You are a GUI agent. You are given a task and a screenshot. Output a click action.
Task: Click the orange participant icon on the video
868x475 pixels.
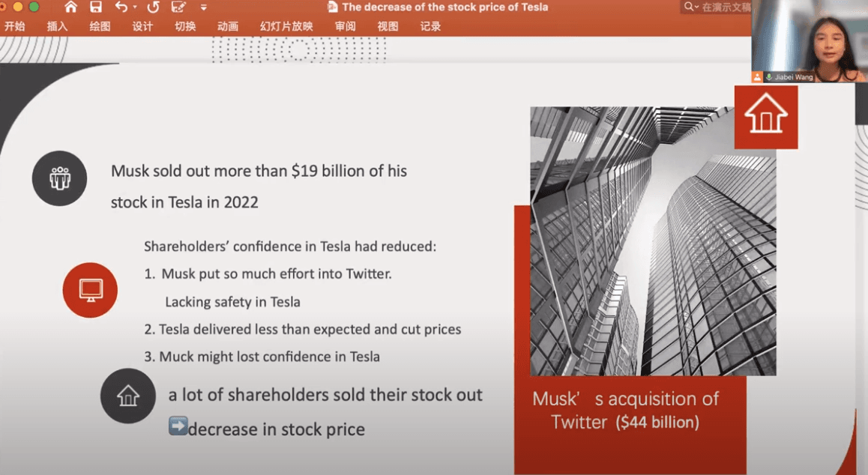point(757,77)
